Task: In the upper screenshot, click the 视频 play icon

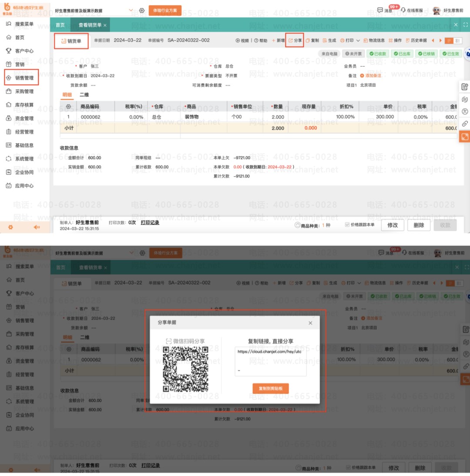Action: [x=238, y=40]
